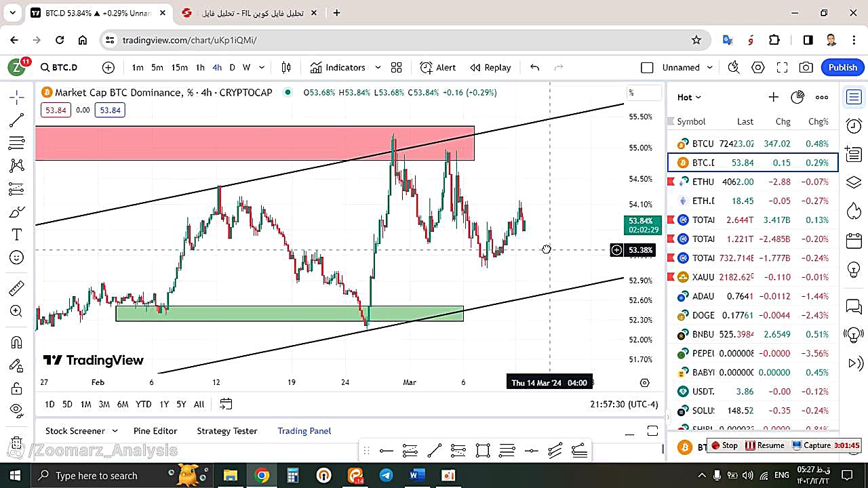The height and width of the screenshot is (488, 868).
Task: Open the chart scale settings gear
Action: (645, 382)
